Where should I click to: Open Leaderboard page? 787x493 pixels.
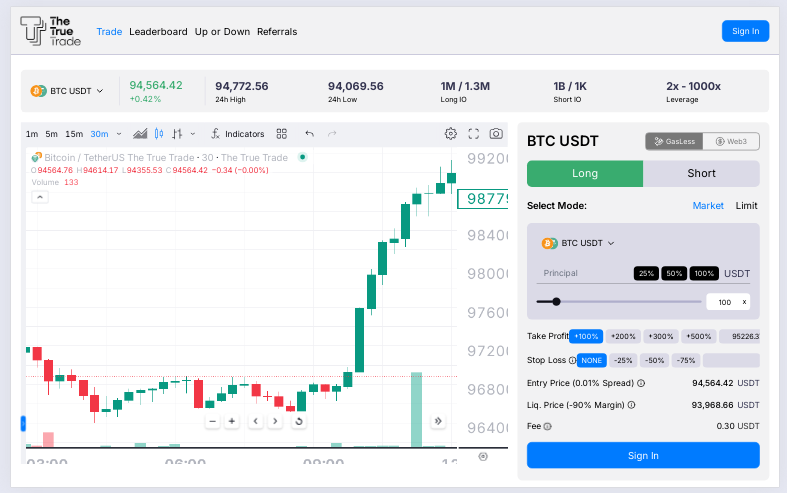coord(158,32)
